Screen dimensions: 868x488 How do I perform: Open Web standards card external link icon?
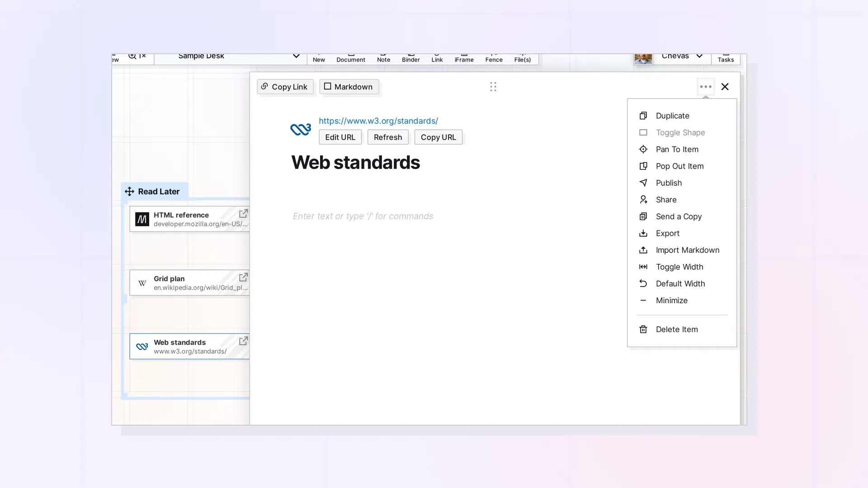pos(243,341)
